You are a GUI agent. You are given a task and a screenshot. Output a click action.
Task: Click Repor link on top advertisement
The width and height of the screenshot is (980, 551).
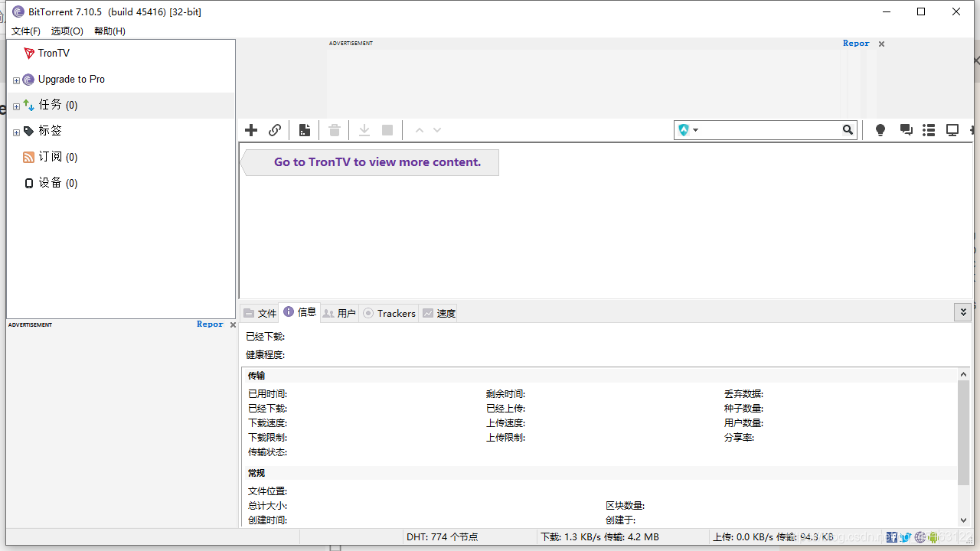pos(856,44)
